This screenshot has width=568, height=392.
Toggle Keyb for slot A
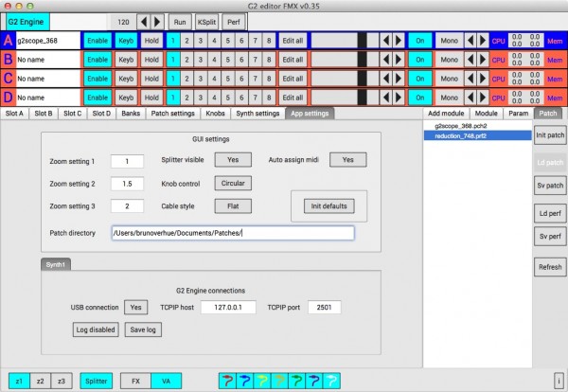click(126, 41)
